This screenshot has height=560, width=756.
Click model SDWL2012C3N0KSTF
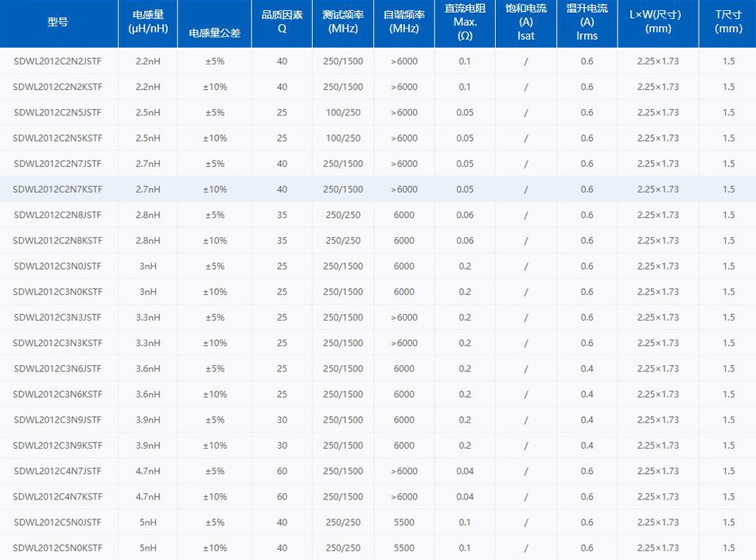[x=57, y=292]
